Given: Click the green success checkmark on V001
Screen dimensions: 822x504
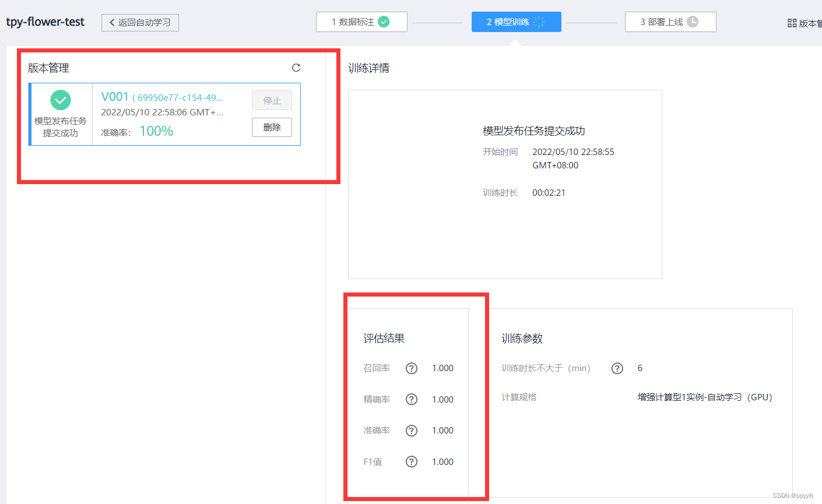Looking at the screenshot, I should [61, 100].
